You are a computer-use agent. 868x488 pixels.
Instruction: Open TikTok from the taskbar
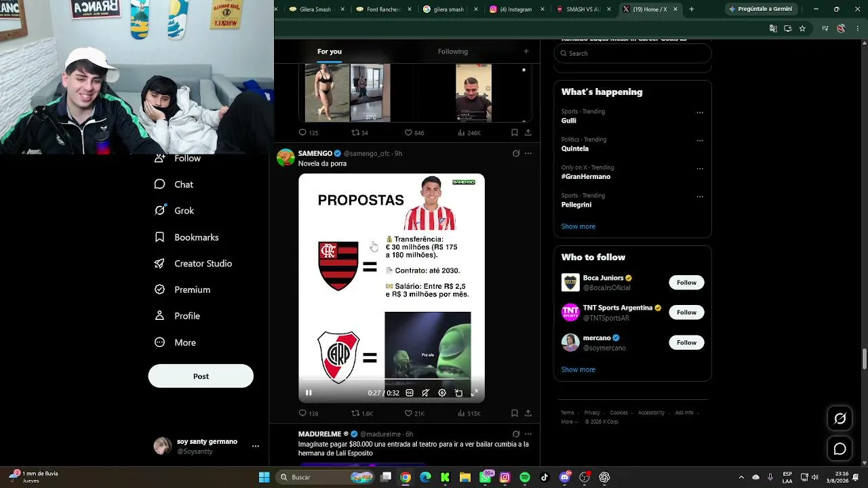coord(545,477)
